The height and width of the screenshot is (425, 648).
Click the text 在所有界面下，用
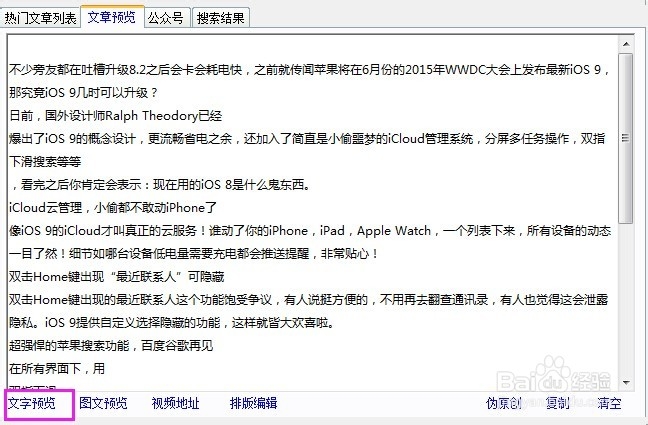pos(57,368)
